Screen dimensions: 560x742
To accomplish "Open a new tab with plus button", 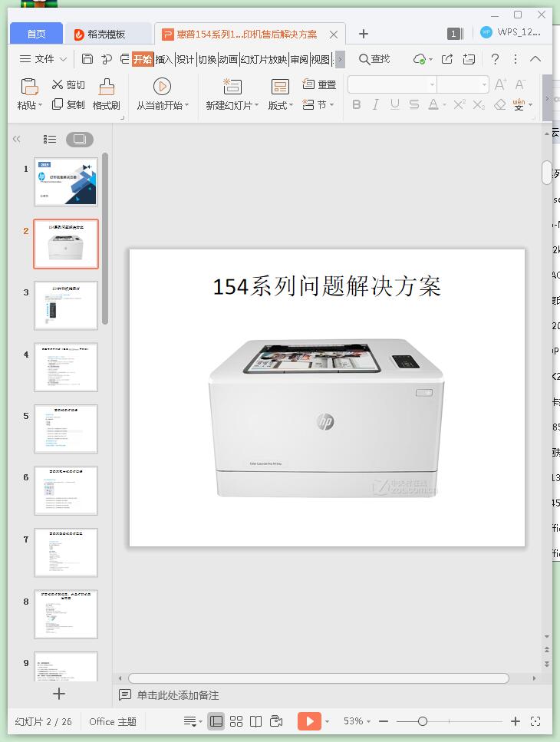I will (x=364, y=34).
